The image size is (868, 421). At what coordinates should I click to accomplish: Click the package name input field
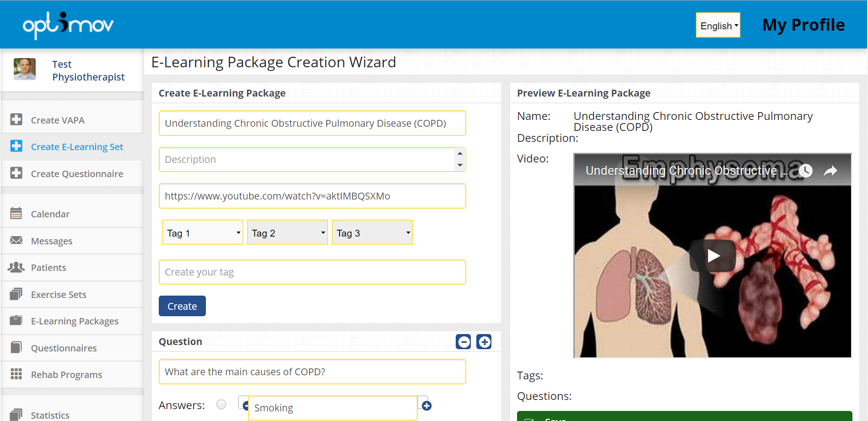pyautogui.click(x=313, y=123)
